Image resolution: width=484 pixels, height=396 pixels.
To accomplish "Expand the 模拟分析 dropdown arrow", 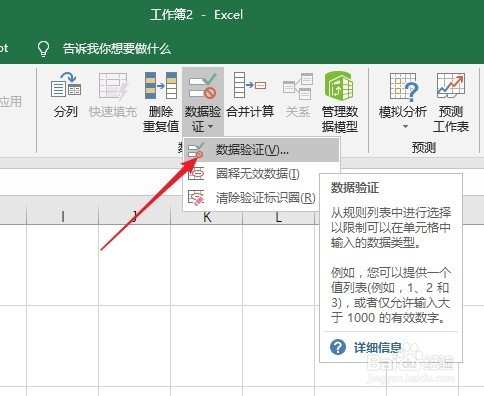I will pos(405,127).
